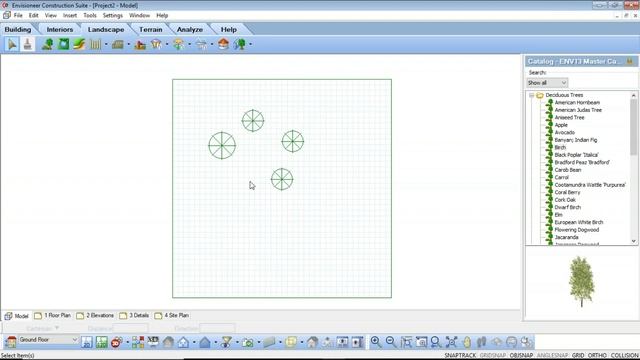Open the Settings menu

pos(113,16)
